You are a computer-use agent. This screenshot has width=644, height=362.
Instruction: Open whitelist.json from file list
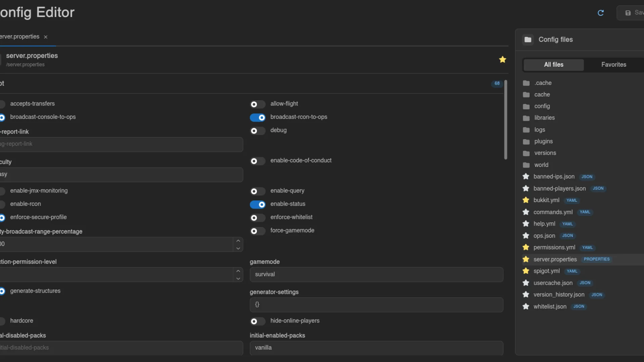(550, 306)
